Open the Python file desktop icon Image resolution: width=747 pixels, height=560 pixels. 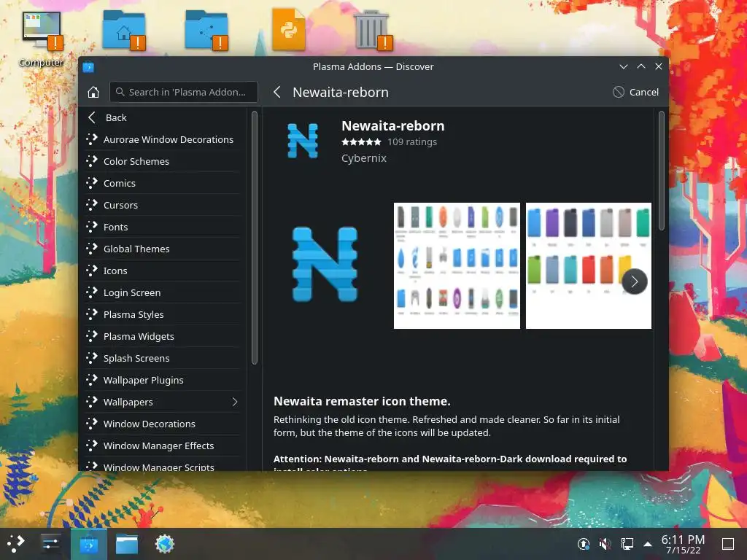click(x=289, y=29)
